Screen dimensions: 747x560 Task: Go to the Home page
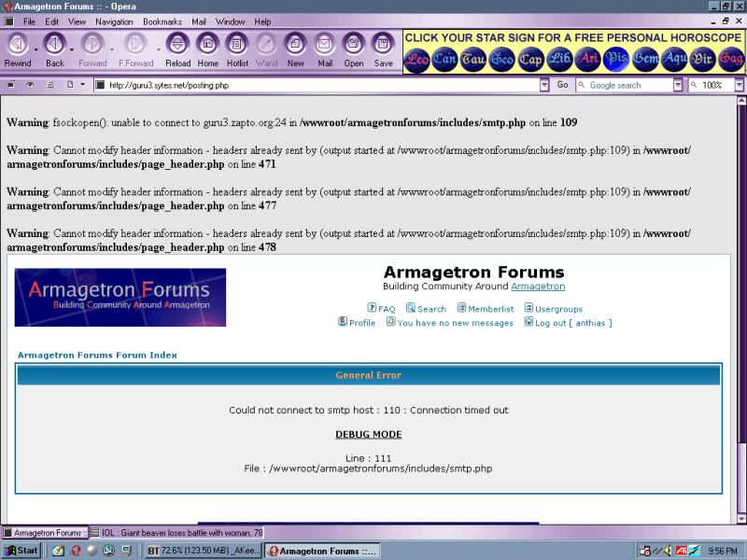pos(207,49)
